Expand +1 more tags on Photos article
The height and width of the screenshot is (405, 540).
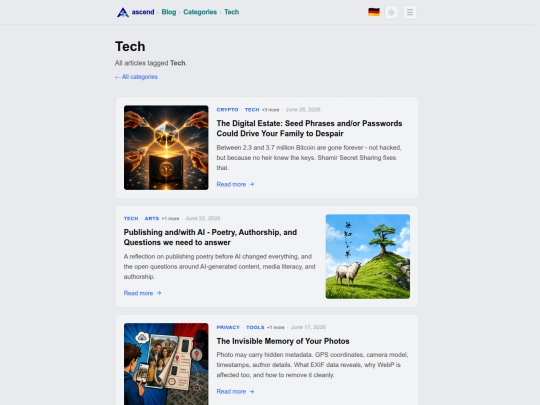point(276,328)
